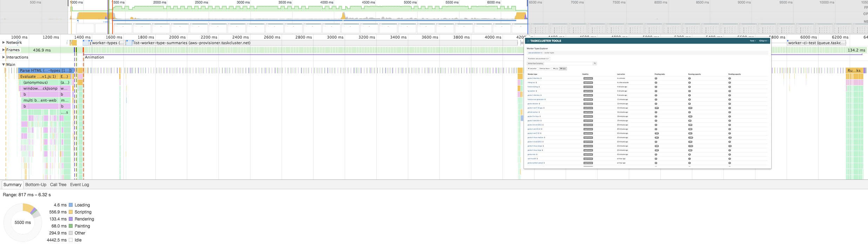Expand the Interactions track

click(x=4, y=57)
